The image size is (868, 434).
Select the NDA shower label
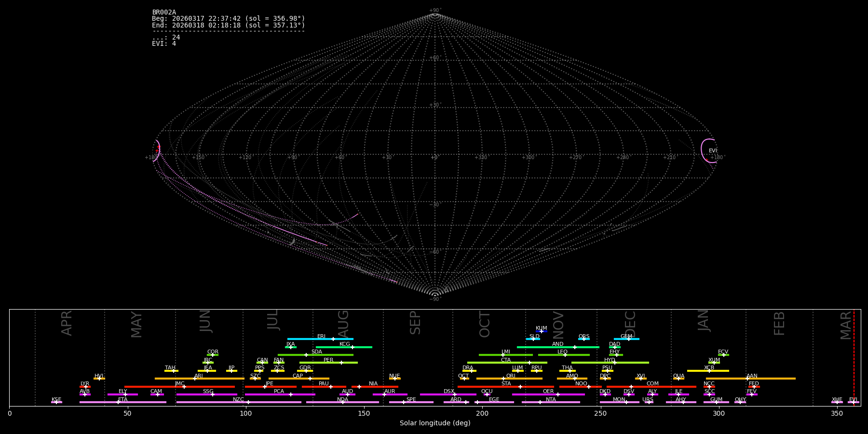[342, 399]
